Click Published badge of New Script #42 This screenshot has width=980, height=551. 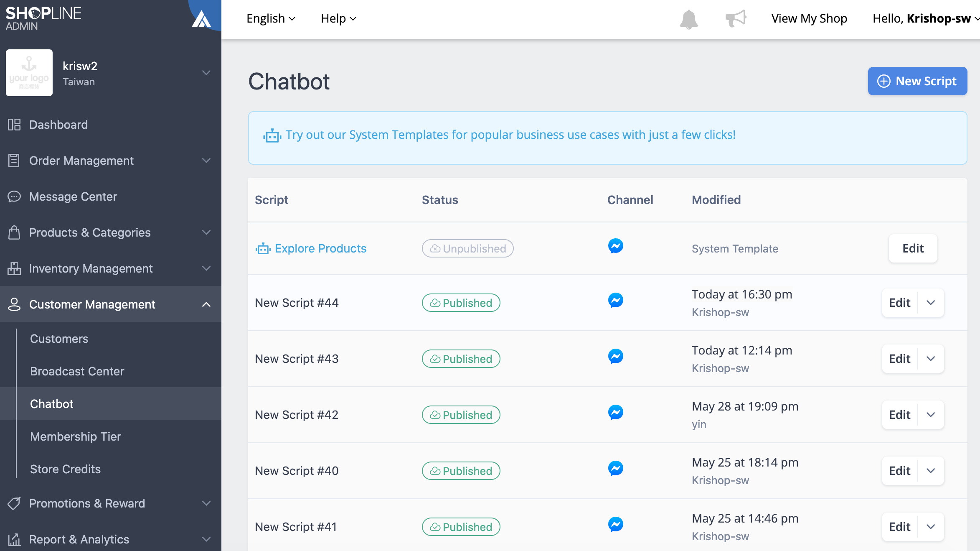pos(461,415)
